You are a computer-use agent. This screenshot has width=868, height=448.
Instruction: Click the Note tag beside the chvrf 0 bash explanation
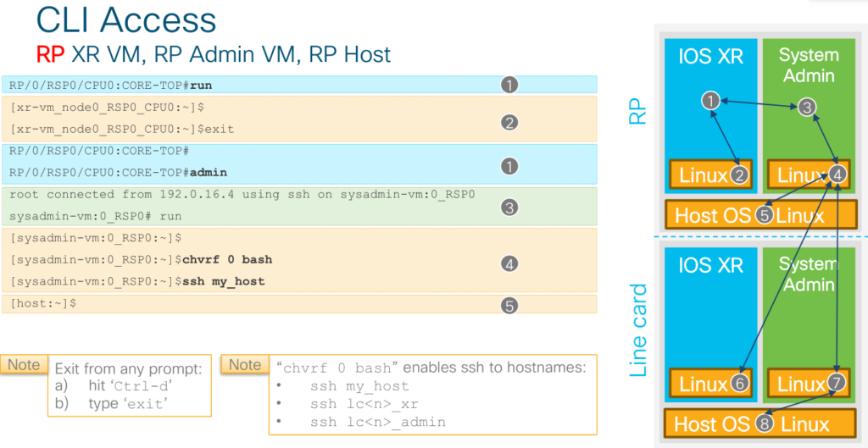point(245,364)
